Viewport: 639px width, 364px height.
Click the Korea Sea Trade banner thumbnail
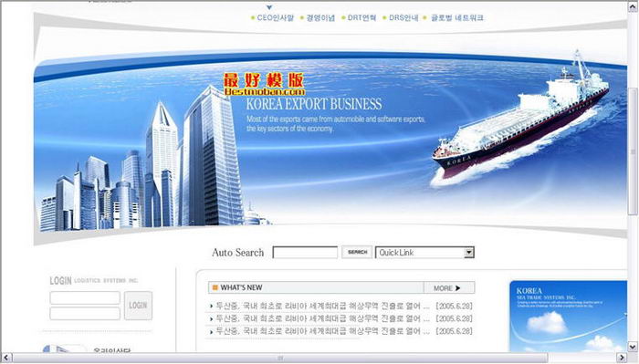(568, 317)
